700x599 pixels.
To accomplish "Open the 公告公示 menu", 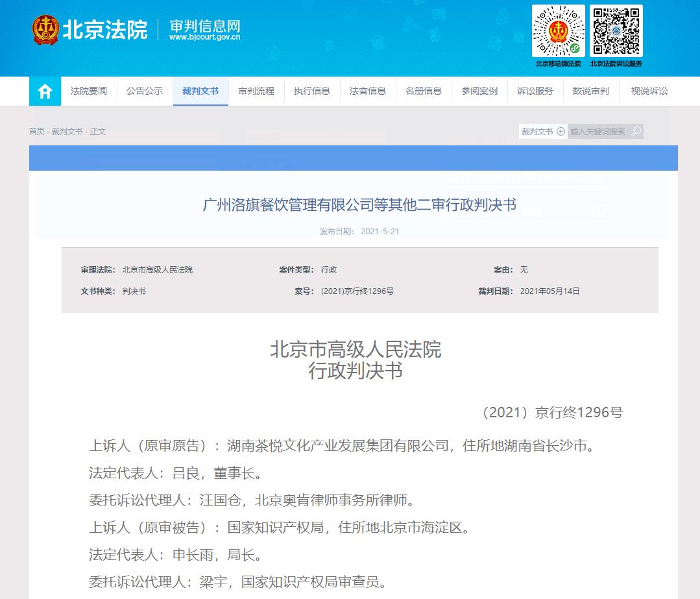I will click(145, 91).
